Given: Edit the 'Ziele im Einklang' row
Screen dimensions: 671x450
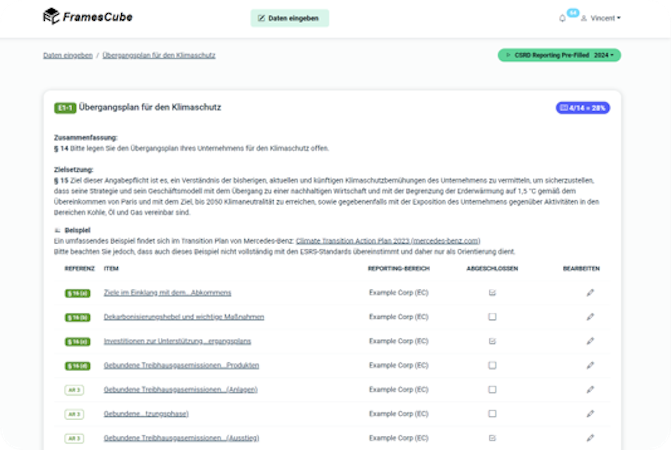Looking at the screenshot, I should 590,292.
